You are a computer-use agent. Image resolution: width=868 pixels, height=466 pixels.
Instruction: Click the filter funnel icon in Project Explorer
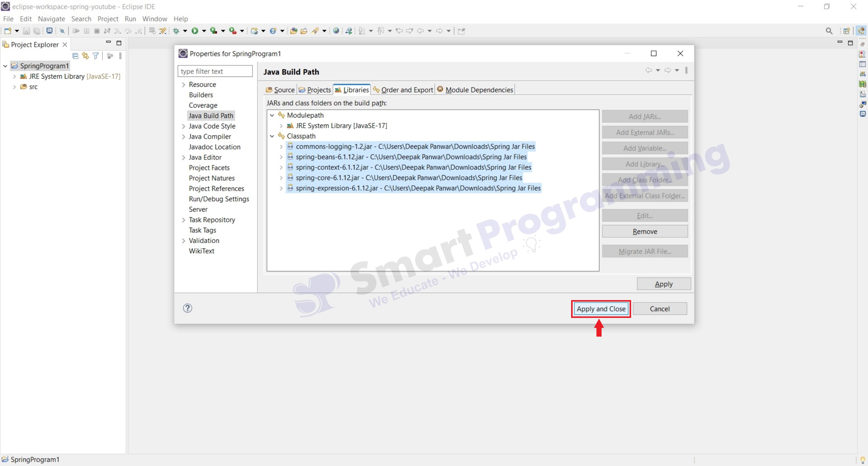[96, 56]
